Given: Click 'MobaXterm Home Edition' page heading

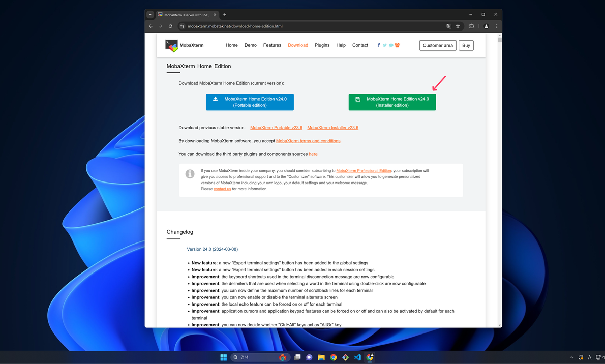Looking at the screenshot, I should (x=199, y=66).
